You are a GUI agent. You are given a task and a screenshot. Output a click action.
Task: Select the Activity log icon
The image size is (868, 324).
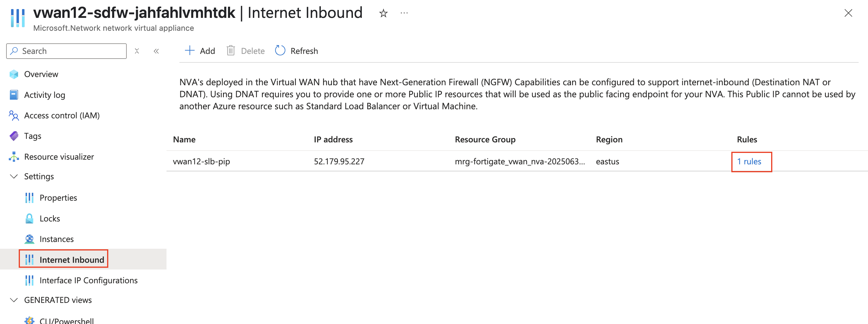point(14,95)
